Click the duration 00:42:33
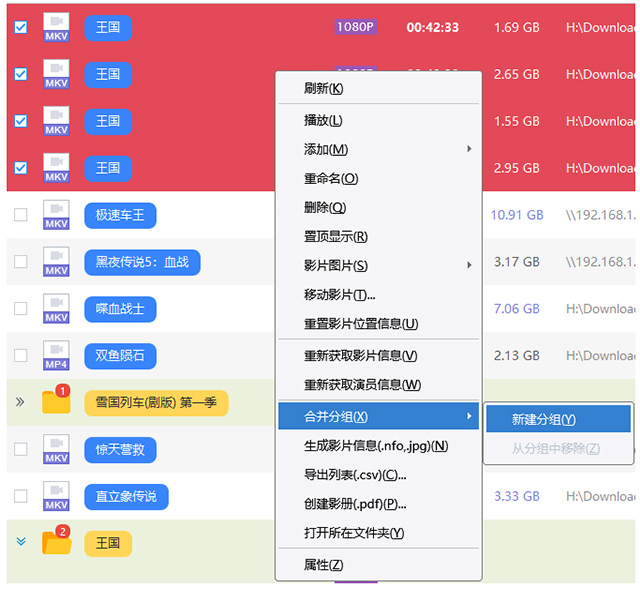640x589 pixels. (x=433, y=27)
